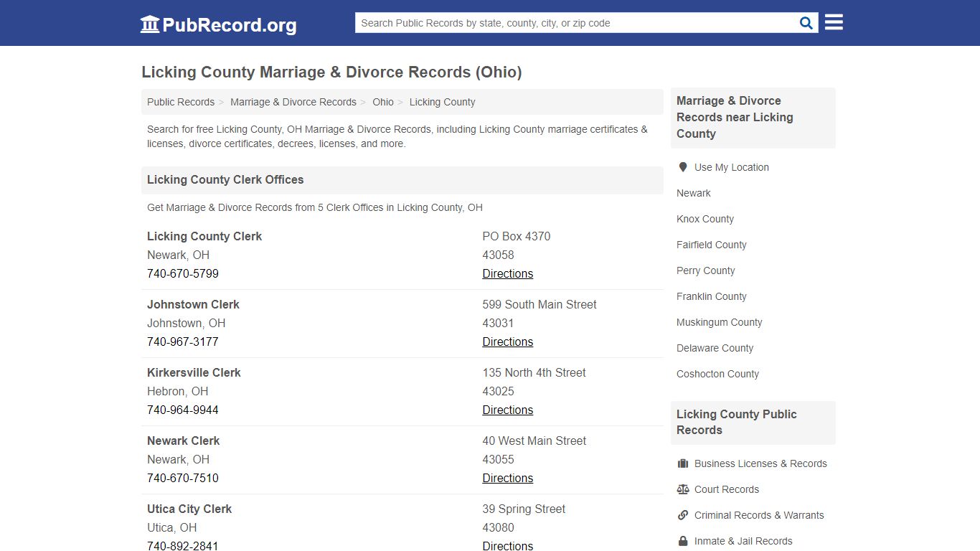Call 740-964-9944 phone link

(183, 410)
